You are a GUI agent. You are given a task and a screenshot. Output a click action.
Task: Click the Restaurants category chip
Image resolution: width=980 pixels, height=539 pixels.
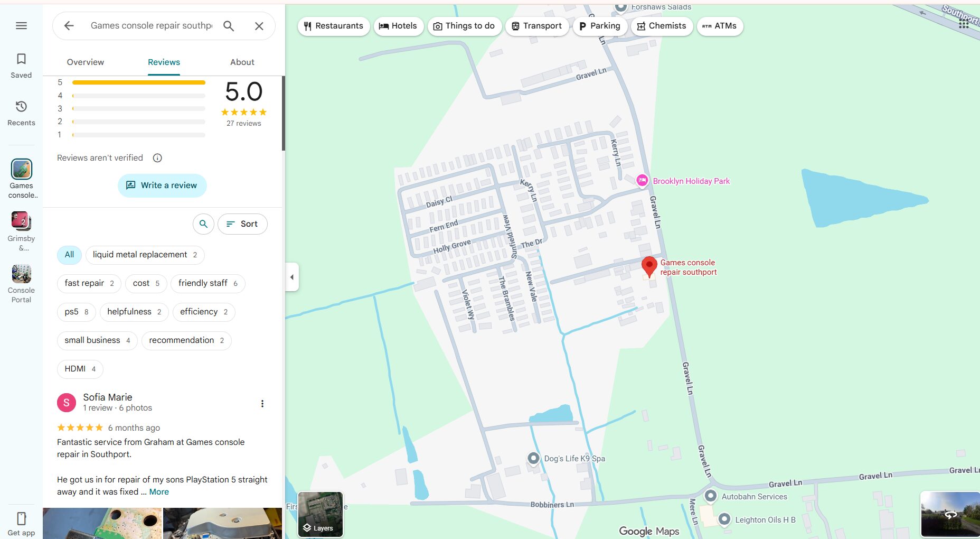tap(334, 26)
